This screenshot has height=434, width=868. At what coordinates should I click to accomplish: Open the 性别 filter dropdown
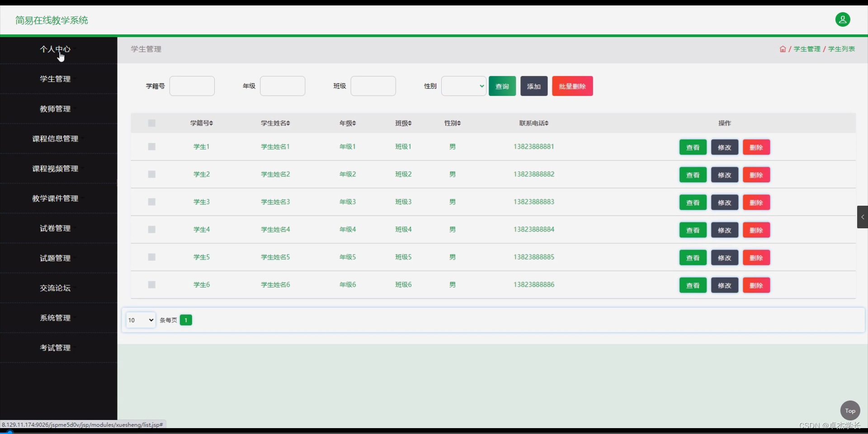pos(464,86)
